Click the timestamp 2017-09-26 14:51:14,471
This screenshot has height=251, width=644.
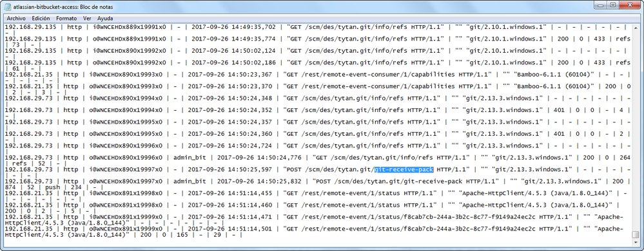pyautogui.click(x=229, y=217)
